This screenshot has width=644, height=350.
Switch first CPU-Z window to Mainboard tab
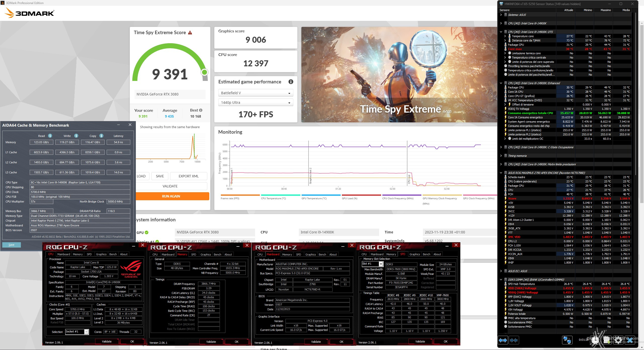[64, 254]
